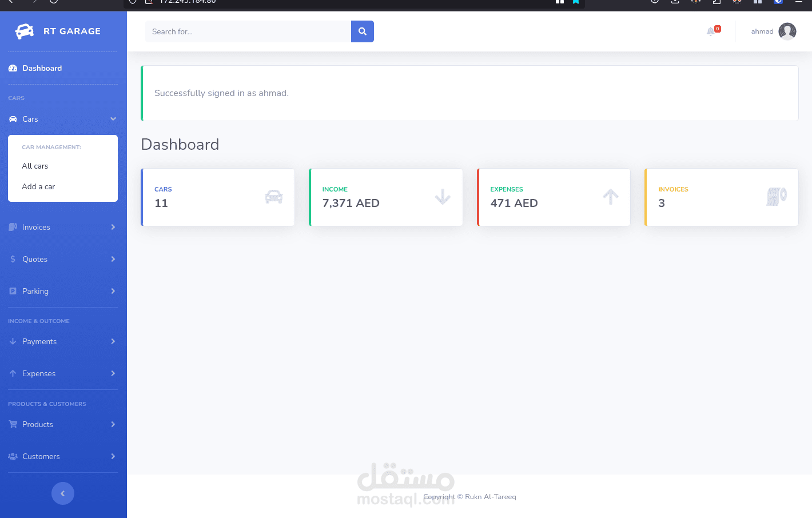812x518 pixels.
Task: Click the Dashboard page heading
Action: coord(180,144)
